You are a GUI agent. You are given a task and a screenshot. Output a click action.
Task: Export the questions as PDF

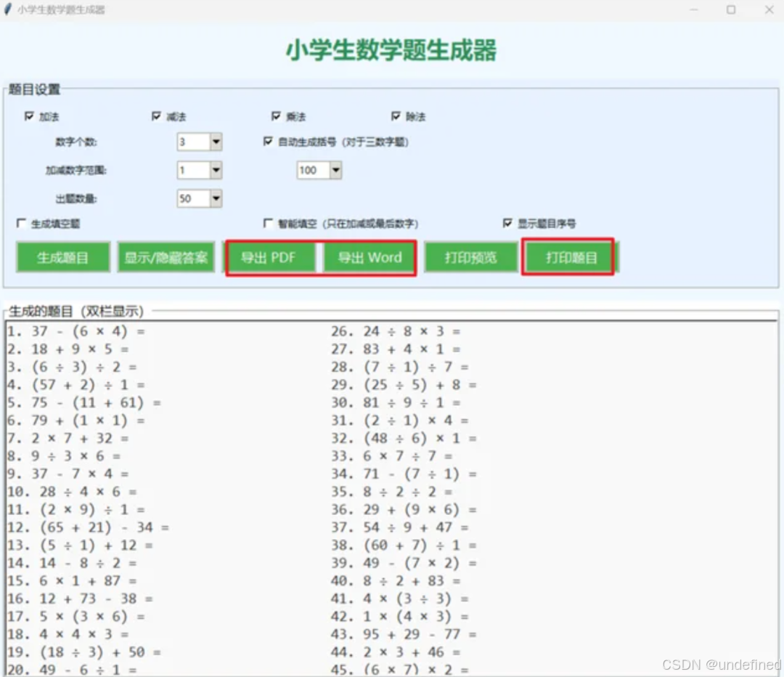pyautogui.click(x=273, y=256)
